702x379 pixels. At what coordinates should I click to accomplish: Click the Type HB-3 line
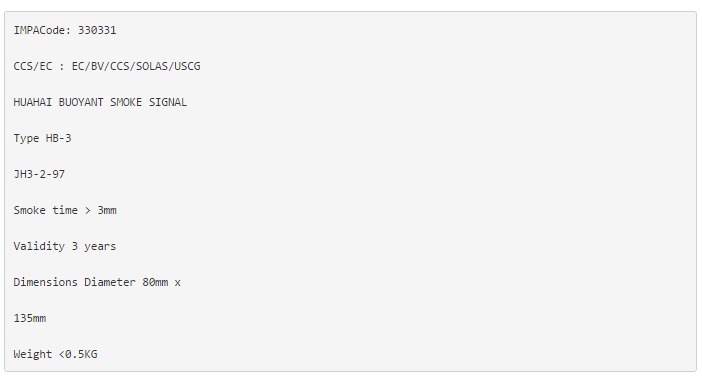pos(42,138)
